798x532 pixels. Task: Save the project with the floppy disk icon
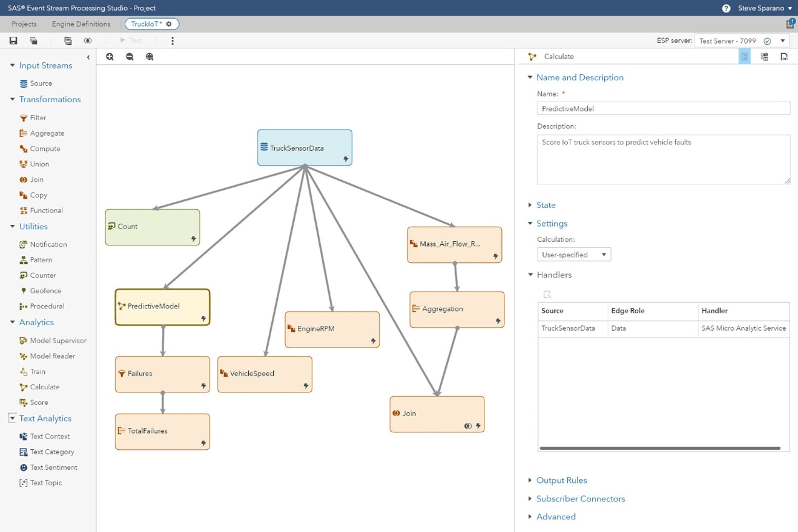[13, 40]
